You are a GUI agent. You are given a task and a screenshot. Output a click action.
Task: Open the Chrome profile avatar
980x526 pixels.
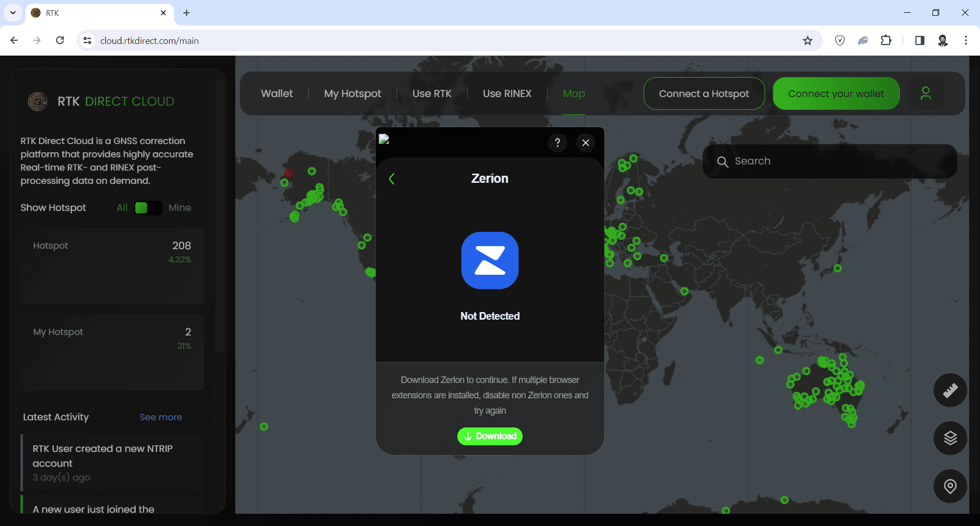pos(943,40)
